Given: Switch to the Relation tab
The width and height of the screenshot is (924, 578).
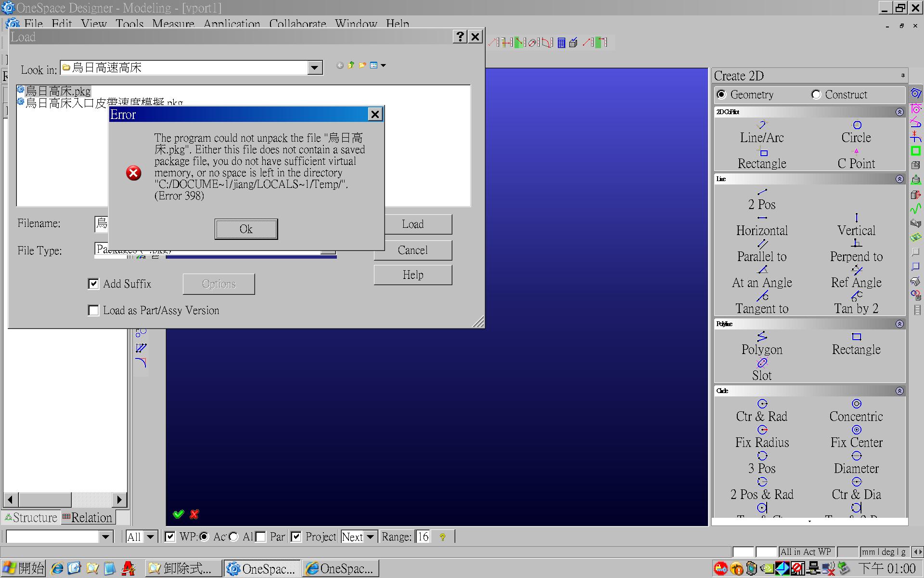Looking at the screenshot, I should click(88, 518).
